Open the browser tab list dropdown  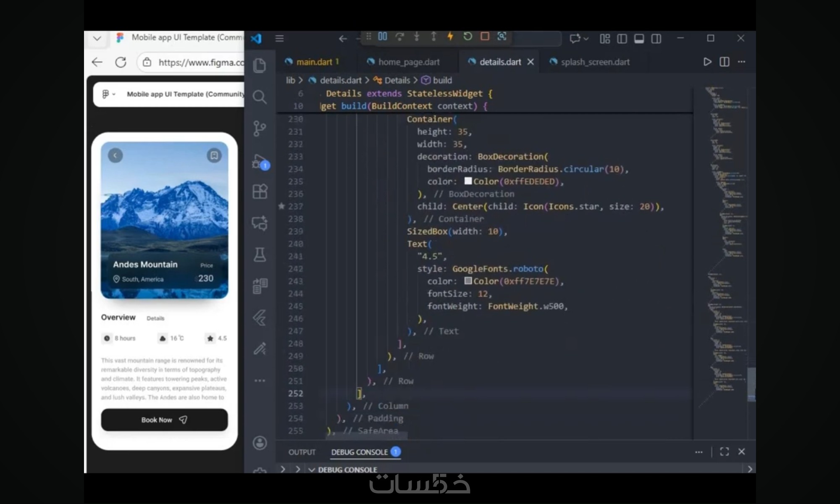[97, 39]
